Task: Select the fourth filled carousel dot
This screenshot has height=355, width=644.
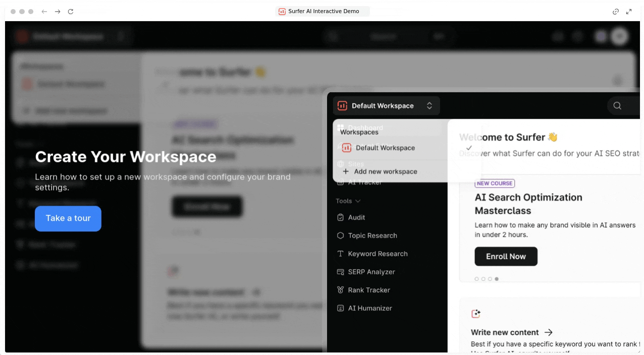Action: point(497,279)
